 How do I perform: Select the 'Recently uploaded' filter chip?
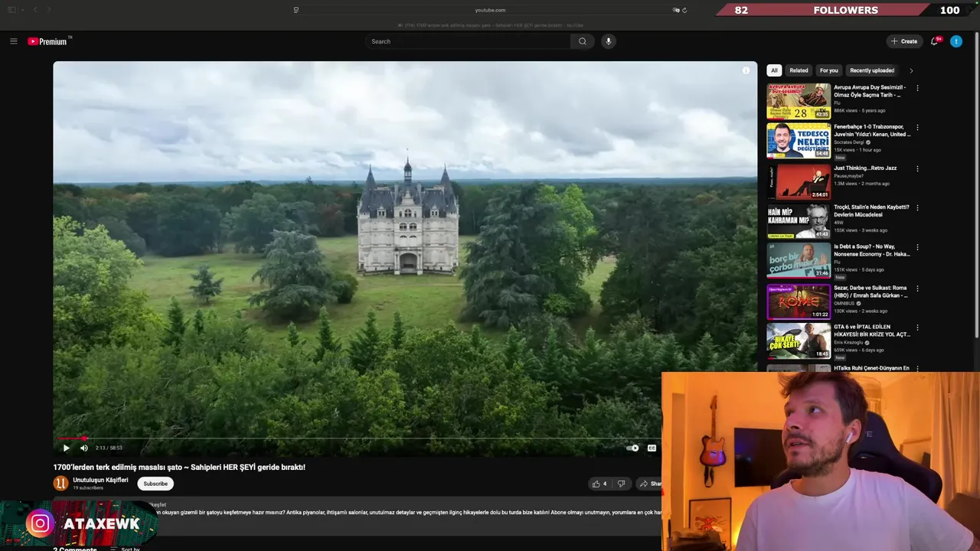tap(872, 70)
